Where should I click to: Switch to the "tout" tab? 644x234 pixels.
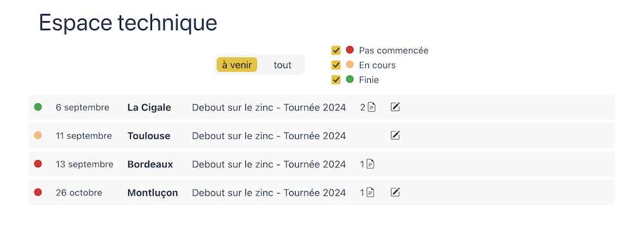pos(283,65)
